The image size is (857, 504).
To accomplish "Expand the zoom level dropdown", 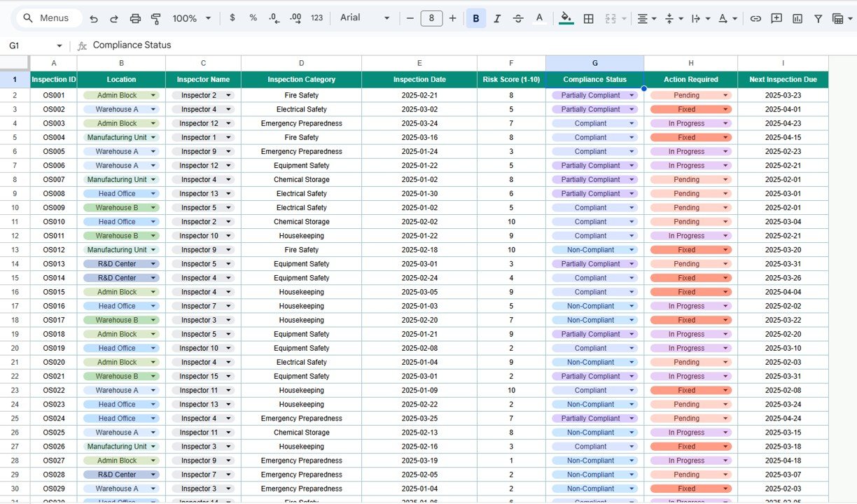I will (x=190, y=17).
